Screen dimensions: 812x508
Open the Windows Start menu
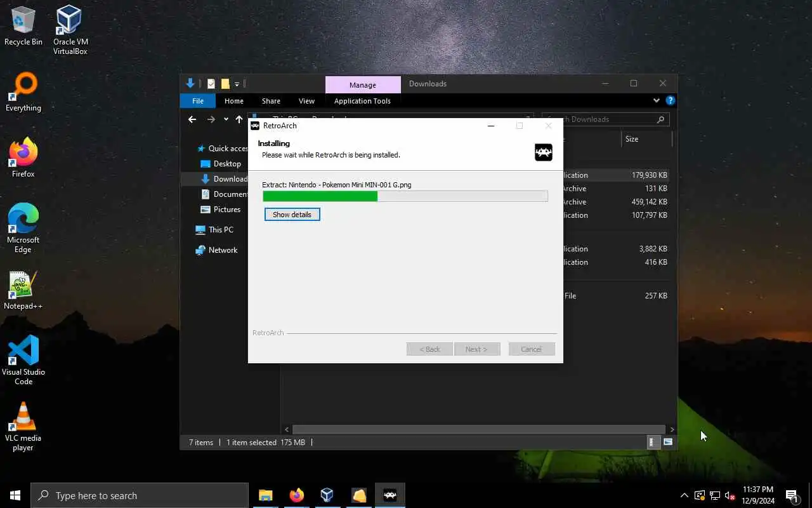click(15, 495)
